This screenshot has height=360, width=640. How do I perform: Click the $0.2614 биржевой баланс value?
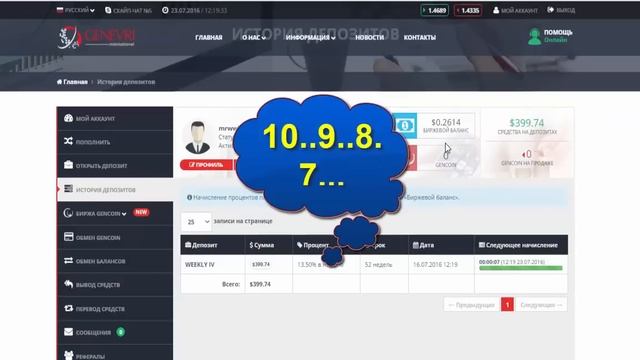[446, 122]
